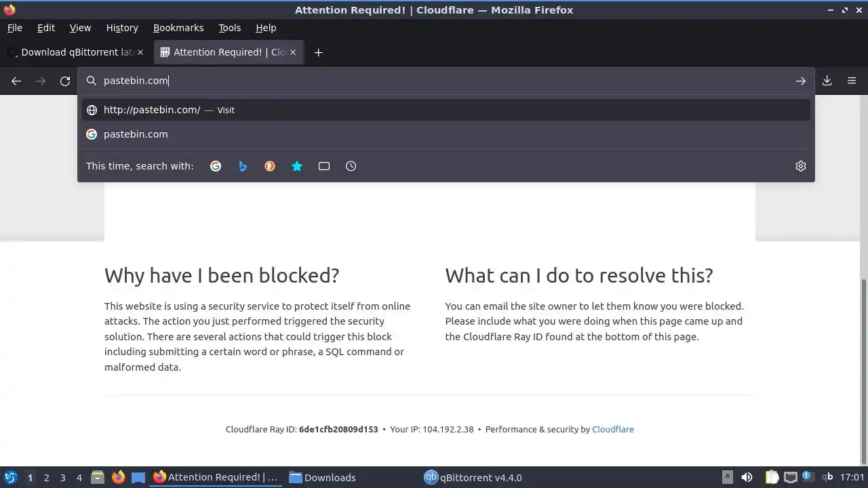Switch to workspace 3
868x488 pixels.
point(62,478)
